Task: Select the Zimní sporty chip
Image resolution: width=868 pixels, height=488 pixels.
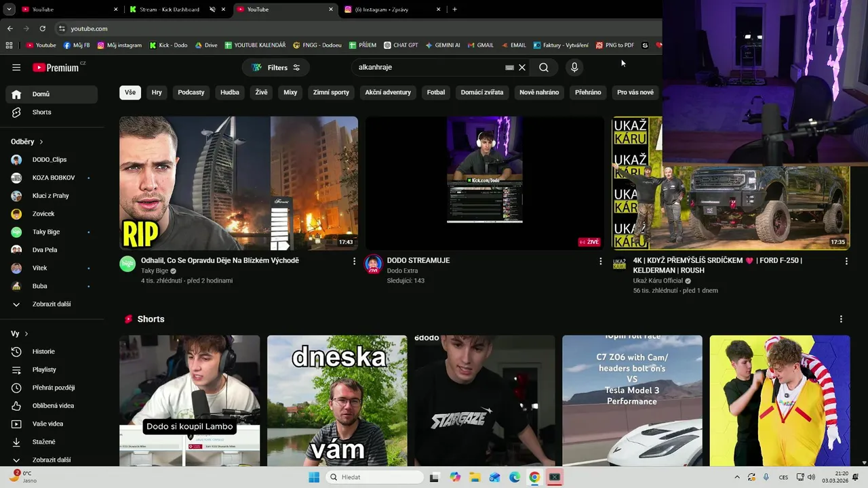Action: click(x=331, y=92)
